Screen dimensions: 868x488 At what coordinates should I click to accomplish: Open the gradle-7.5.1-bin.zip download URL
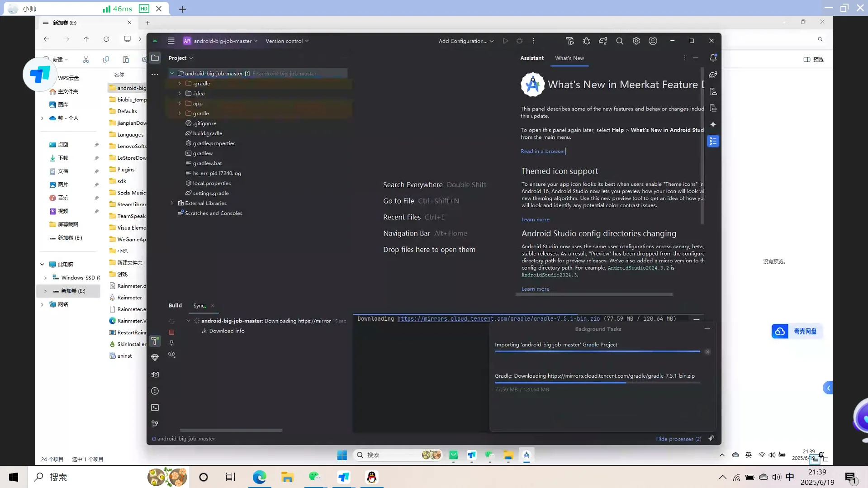click(498, 319)
